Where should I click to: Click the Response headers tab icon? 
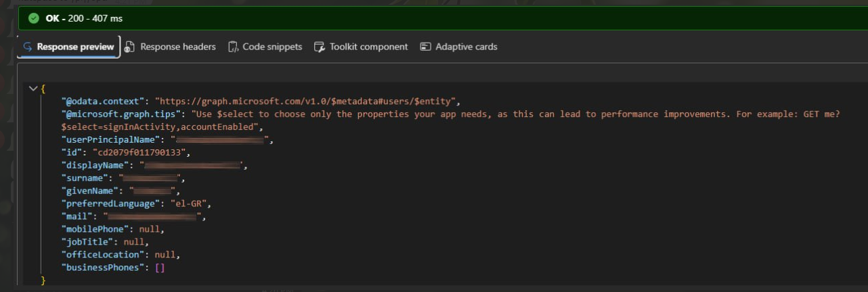coord(130,47)
